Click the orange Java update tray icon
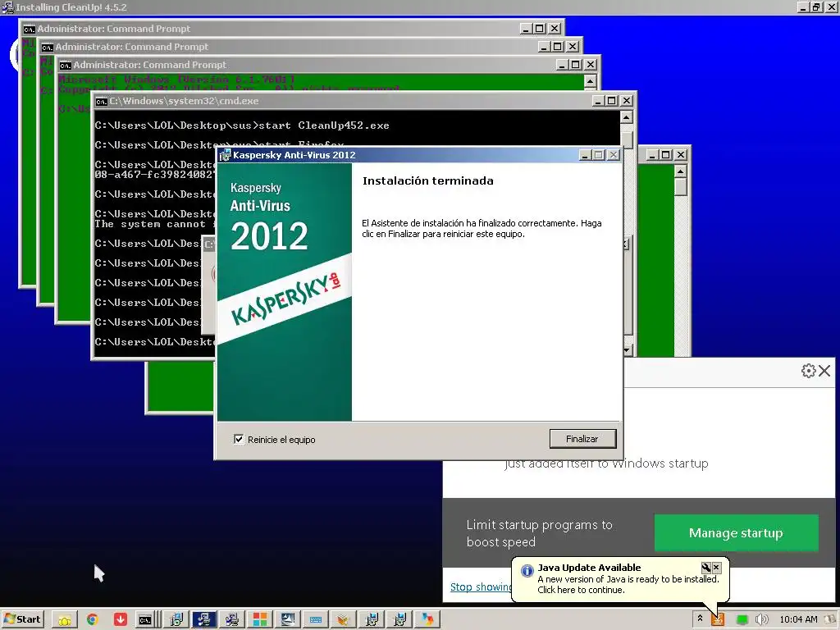840x630 pixels. pyautogui.click(x=718, y=620)
